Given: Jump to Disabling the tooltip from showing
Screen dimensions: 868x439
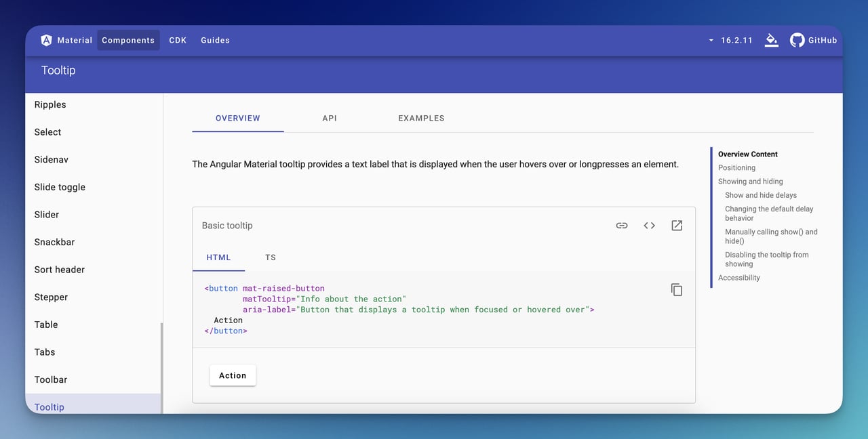Looking at the screenshot, I should click(767, 259).
